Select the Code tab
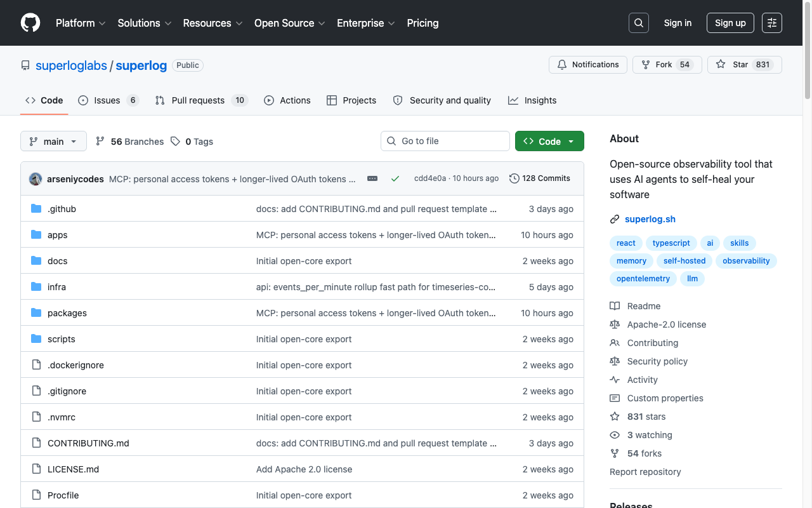This screenshot has height=508, width=812. point(44,100)
